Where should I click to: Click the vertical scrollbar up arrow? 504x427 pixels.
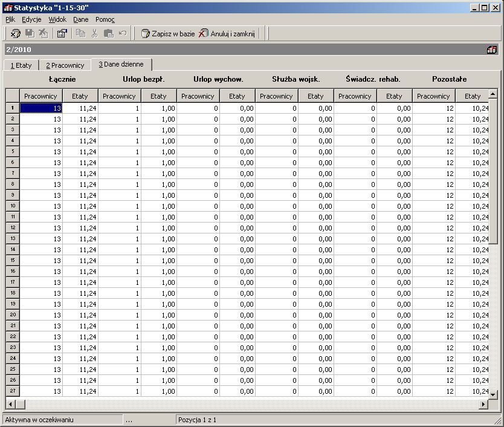click(x=493, y=94)
